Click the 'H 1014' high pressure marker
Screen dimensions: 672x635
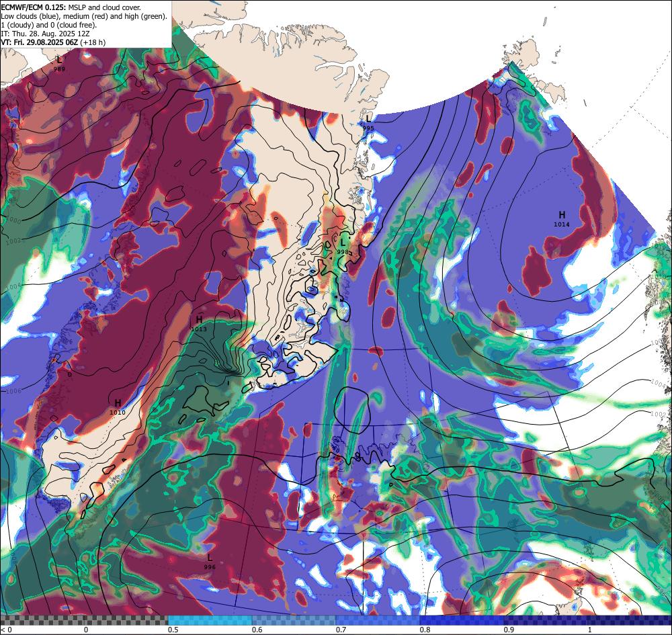561,218
